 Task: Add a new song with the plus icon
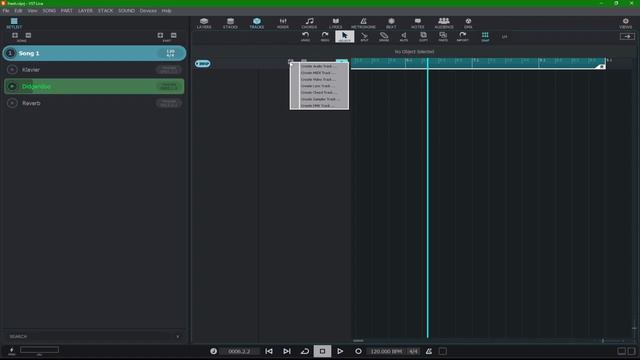tap(15, 36)
